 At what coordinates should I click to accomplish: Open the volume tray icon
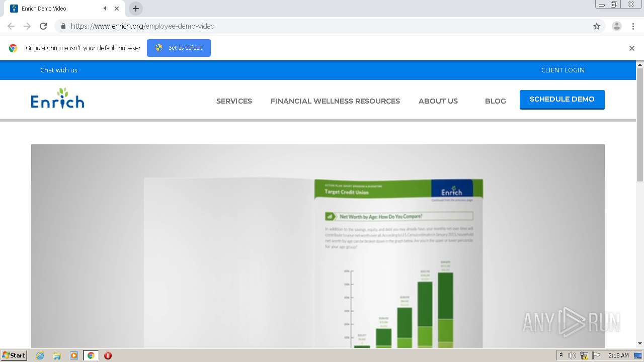(x=572, y=355)
